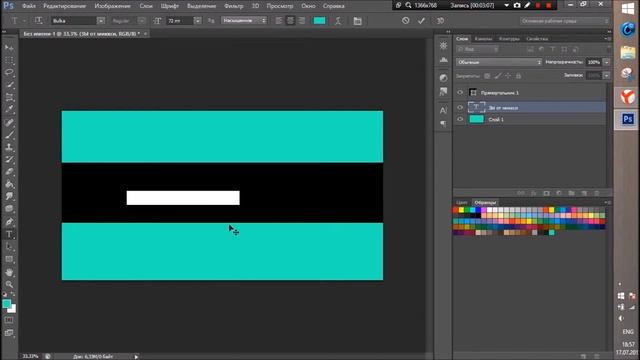Viewport: 640px width, 360px height.
Task: Center the text alignment
Action: click(x=290, y=21)
